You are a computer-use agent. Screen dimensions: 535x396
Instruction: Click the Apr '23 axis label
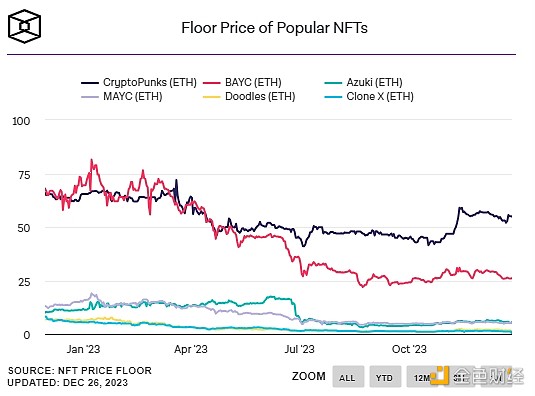tap(191, 349)
